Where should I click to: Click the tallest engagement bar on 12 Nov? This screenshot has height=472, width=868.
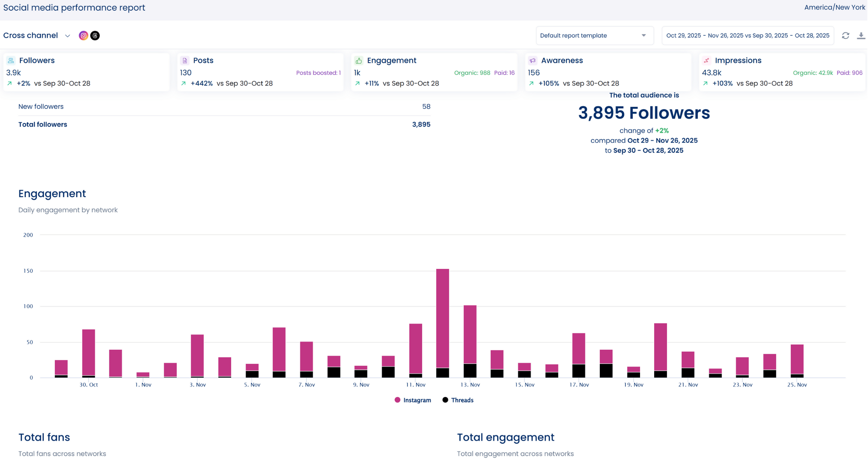tap(442, 318)
